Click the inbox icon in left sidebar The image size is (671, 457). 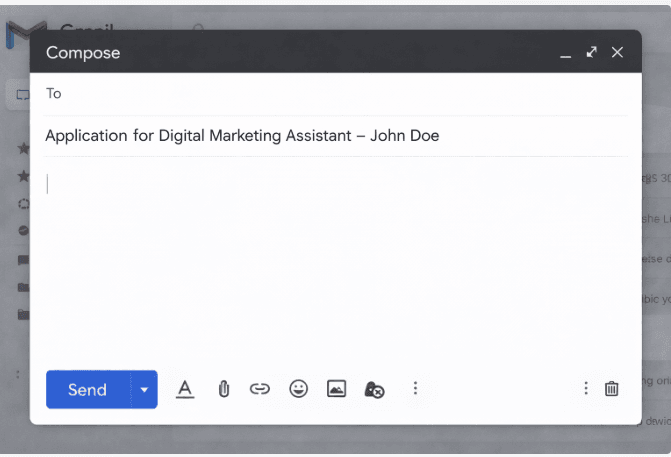click(x=18, y=96)
